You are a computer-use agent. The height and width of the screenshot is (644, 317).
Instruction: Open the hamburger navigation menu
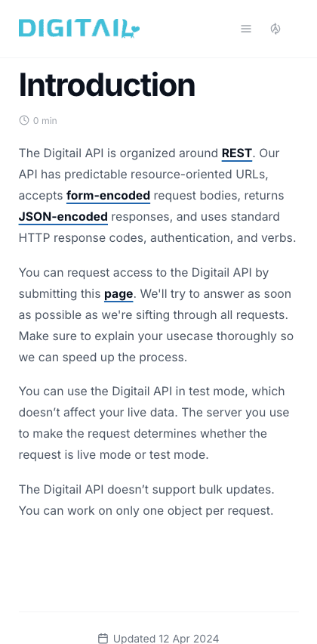click(245, 29)
